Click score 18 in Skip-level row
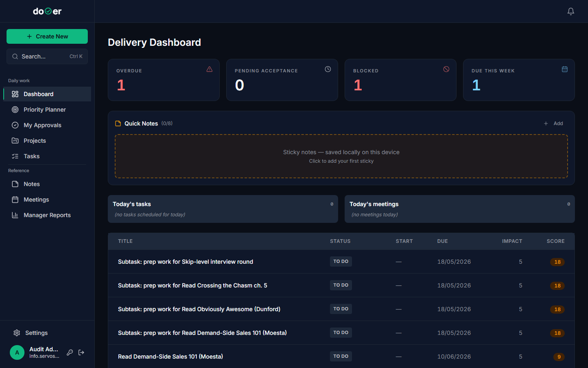The image size is (588, 368). [557, 262]
